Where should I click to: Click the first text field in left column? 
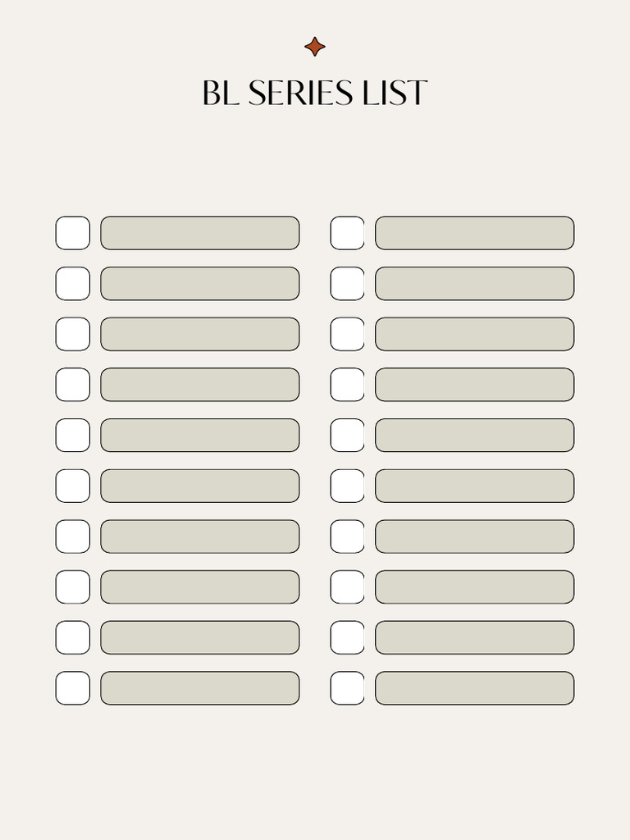tap(200, 233)
